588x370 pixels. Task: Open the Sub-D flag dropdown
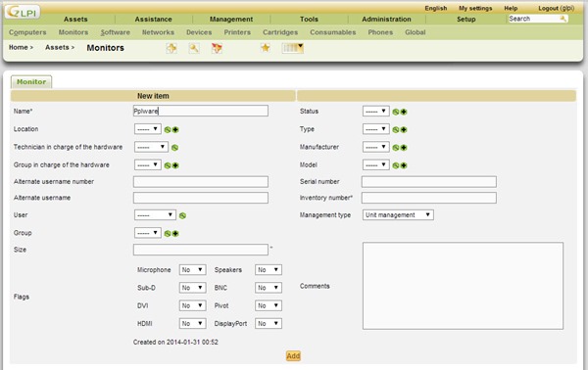[193, 288]
